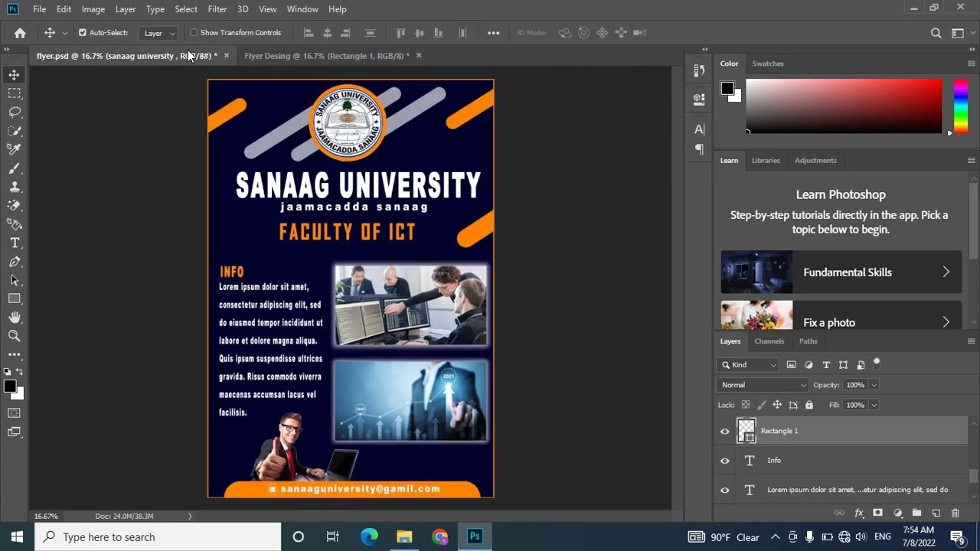Select the Zoom tool in toolbar
Screen dimensions: 980x551
pyautogui.click(x=15, y=335)
